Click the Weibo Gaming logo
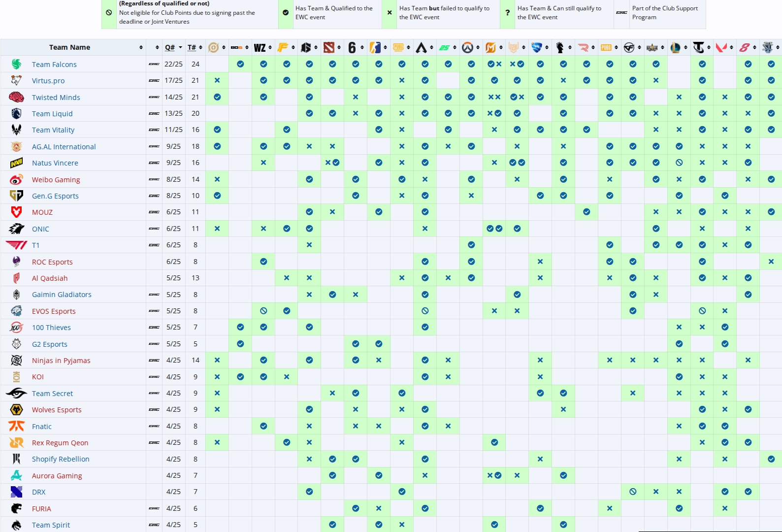 coord(16,179)
